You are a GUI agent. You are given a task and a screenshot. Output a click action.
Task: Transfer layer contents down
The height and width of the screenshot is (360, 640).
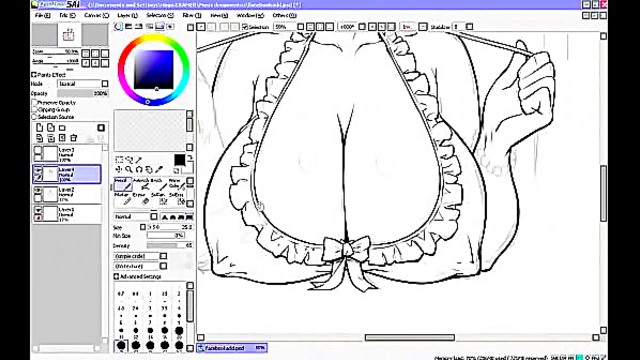pyautogui.click(x=39, y=138)
